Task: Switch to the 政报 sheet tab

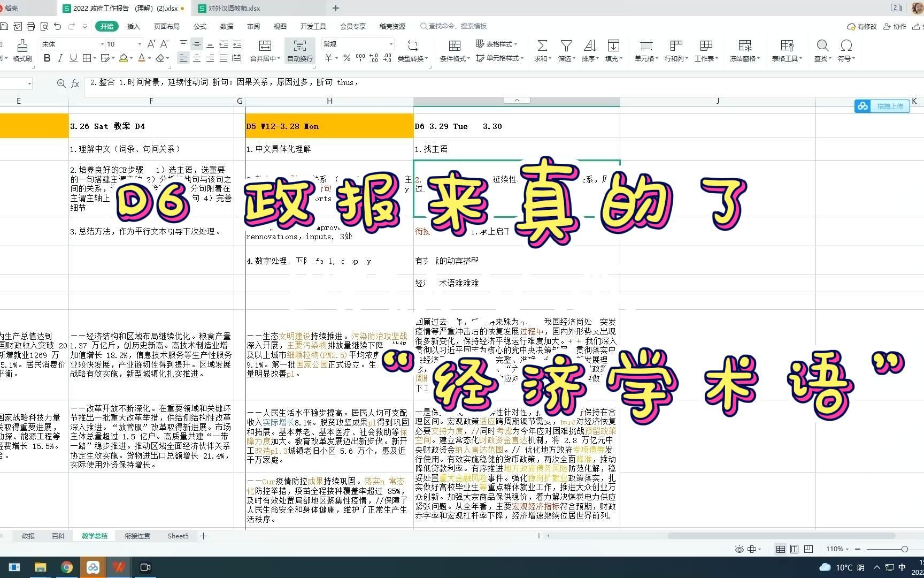Action: pyautogui.click(x=28, y=536)
